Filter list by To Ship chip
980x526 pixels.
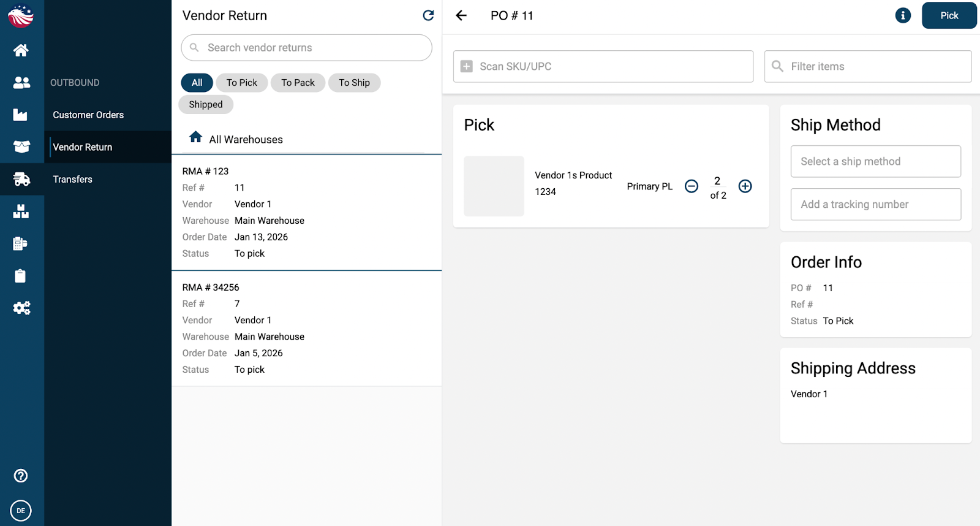click(354, 83)
